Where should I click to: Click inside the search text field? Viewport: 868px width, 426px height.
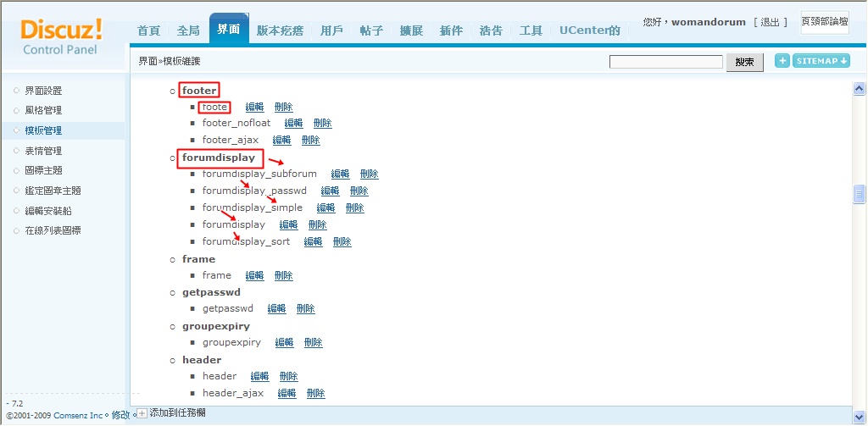coord(665,62)
